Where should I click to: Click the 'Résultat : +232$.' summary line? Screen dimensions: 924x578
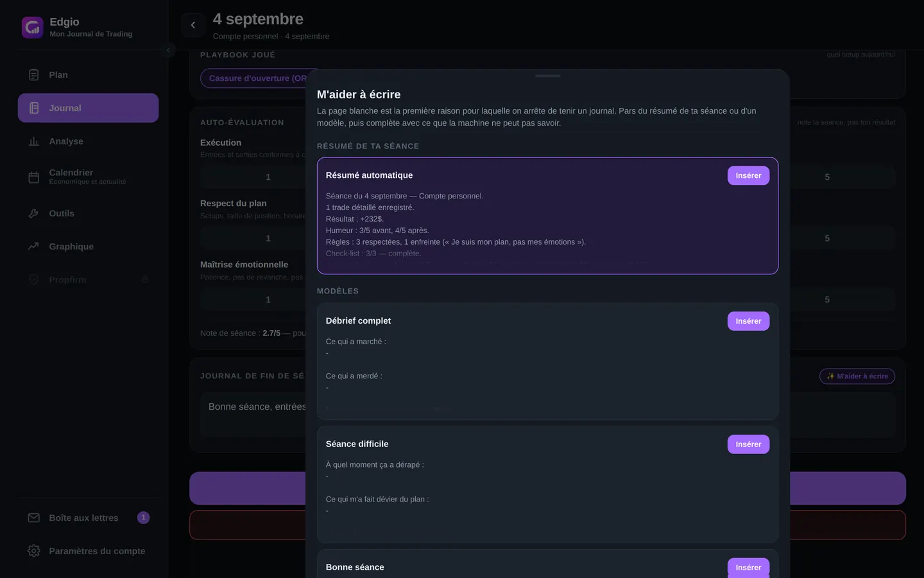[355, 219]
